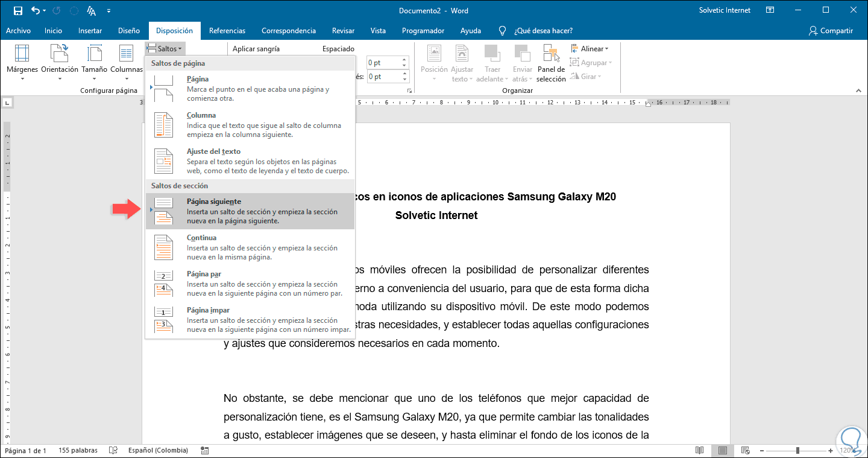Click the Compartir button
This screenshot has height=458, width=868.
(x=831, y=31)
